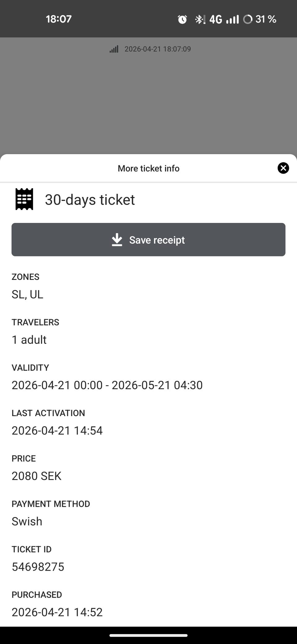Tap the SL, UL zones value
297x644 pixels.
pos(28,294)
